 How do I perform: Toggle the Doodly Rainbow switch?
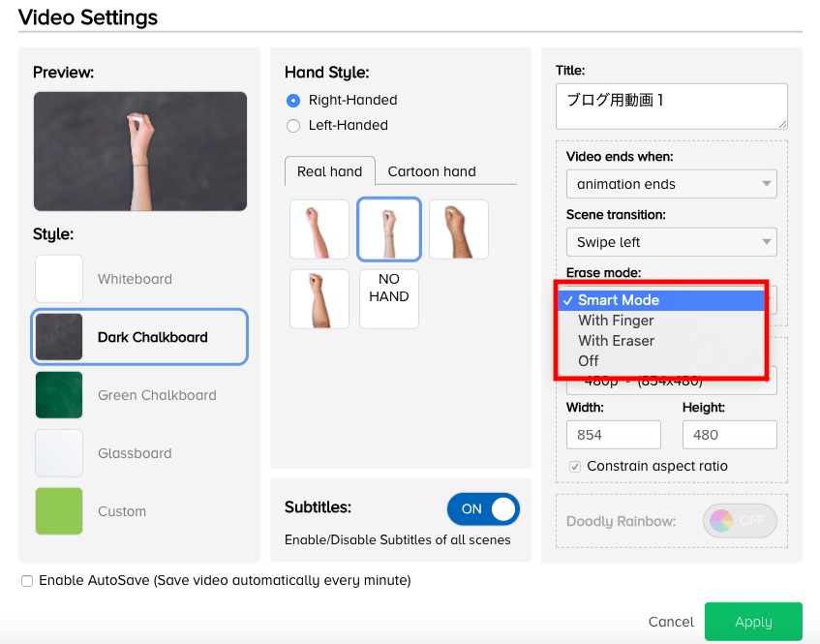740,521
